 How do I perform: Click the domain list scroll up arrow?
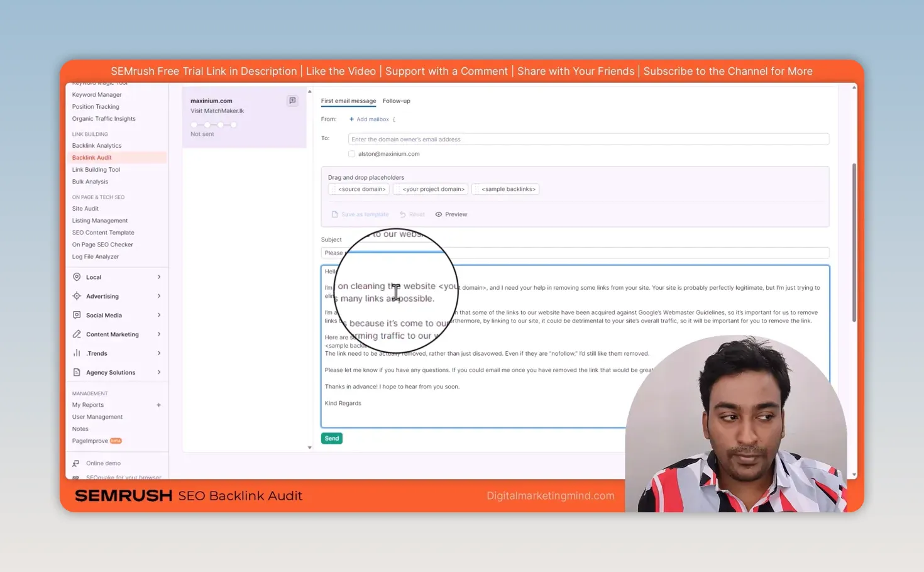pyautogui.click(x=309, y=92)
